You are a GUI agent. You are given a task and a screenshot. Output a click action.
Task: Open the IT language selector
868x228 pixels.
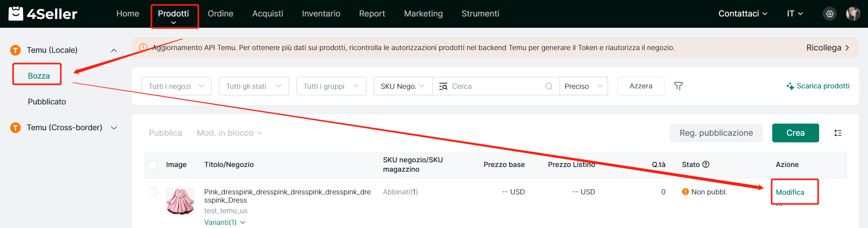click(795, 14)
